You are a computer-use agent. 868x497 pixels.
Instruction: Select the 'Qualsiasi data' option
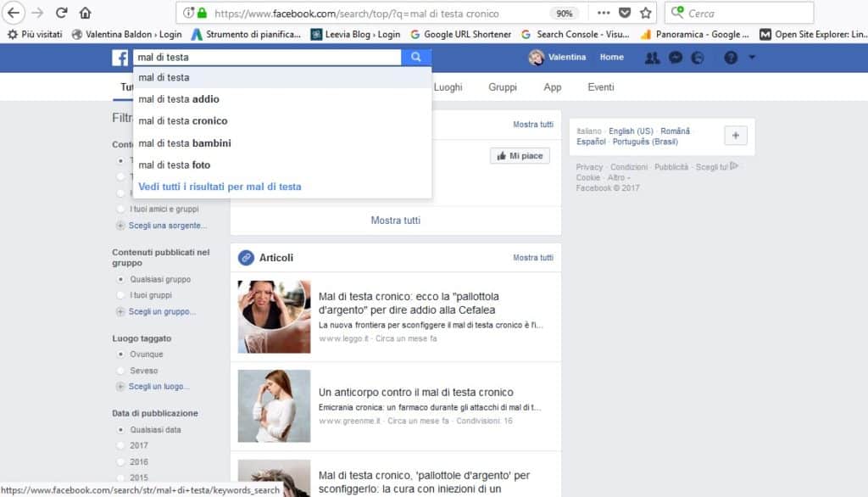tap(120, 429)
